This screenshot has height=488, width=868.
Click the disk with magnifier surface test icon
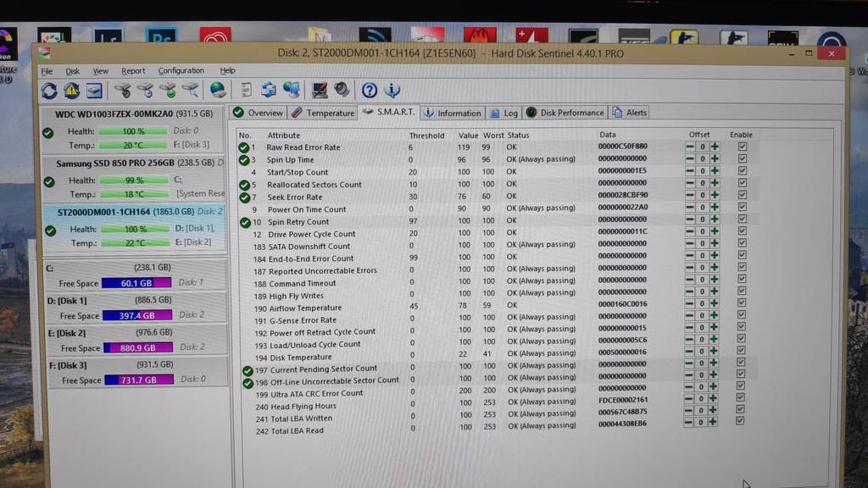[x=190, y=90]
